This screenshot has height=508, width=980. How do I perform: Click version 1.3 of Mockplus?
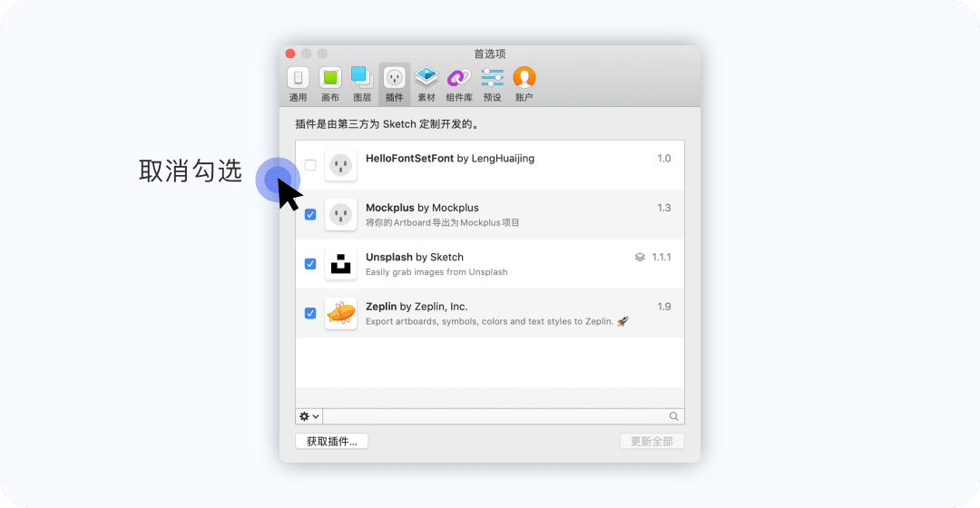(x=663, y=208)
